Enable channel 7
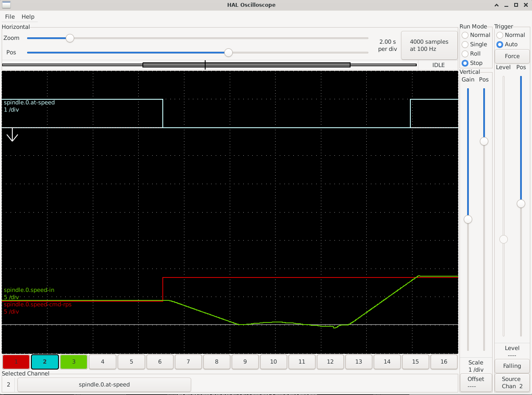Image resolution: width=532 pixels, height=395 pixels. (188, 362)
